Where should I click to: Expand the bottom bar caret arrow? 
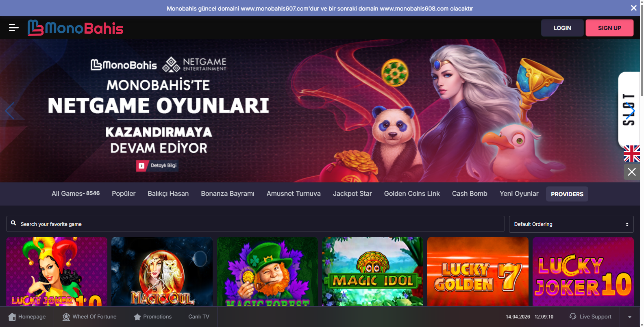tap(630, 317)
